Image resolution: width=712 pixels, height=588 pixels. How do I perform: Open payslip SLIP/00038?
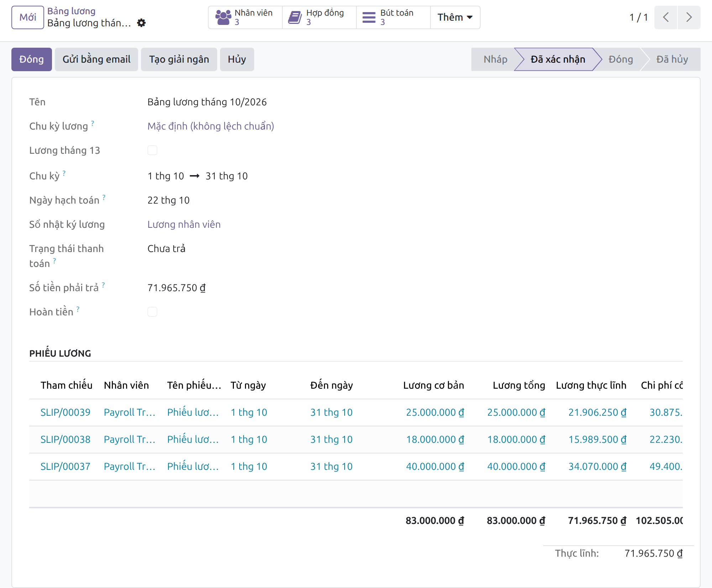pos(66,439)
